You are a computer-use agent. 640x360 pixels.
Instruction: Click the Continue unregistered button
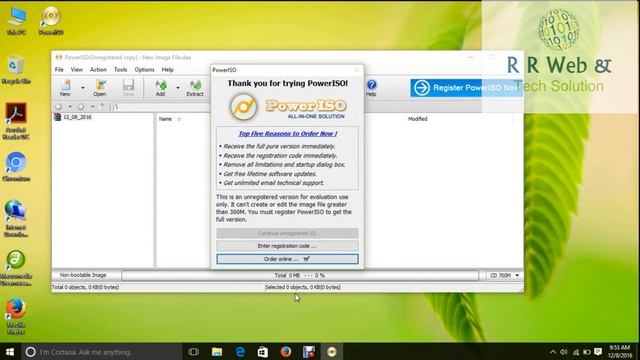287,233
